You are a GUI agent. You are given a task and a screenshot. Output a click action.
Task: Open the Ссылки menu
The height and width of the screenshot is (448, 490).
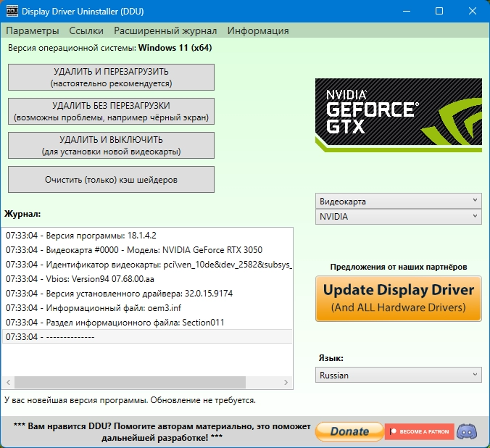86,30
